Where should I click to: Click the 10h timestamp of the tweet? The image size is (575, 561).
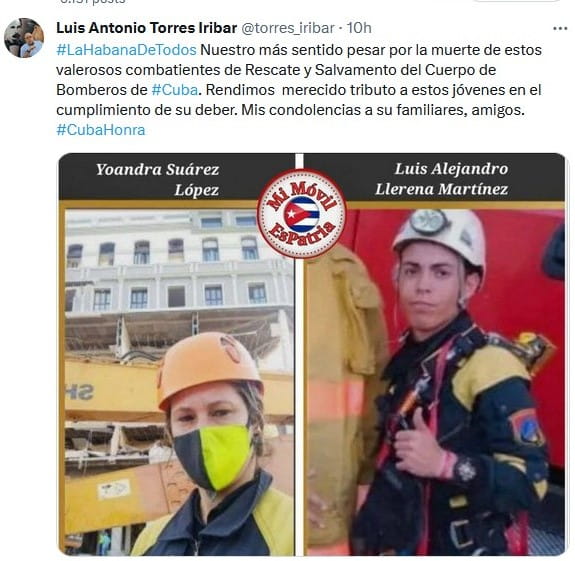pos(359,28)
